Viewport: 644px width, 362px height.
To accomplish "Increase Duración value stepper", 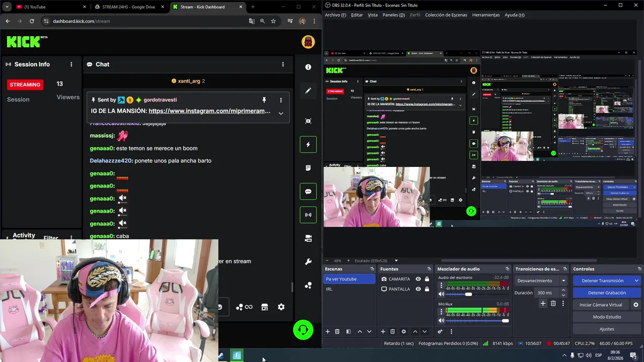I will 563,290.
